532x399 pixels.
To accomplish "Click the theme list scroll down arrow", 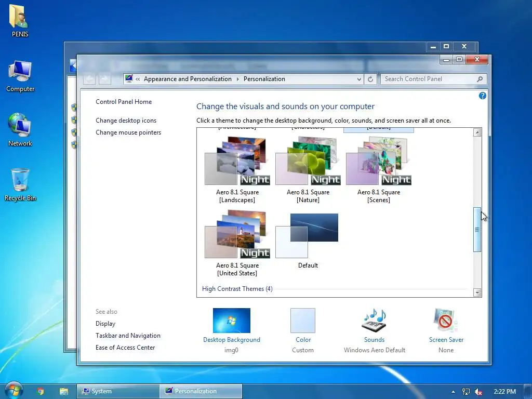I will tap(477, 292).
